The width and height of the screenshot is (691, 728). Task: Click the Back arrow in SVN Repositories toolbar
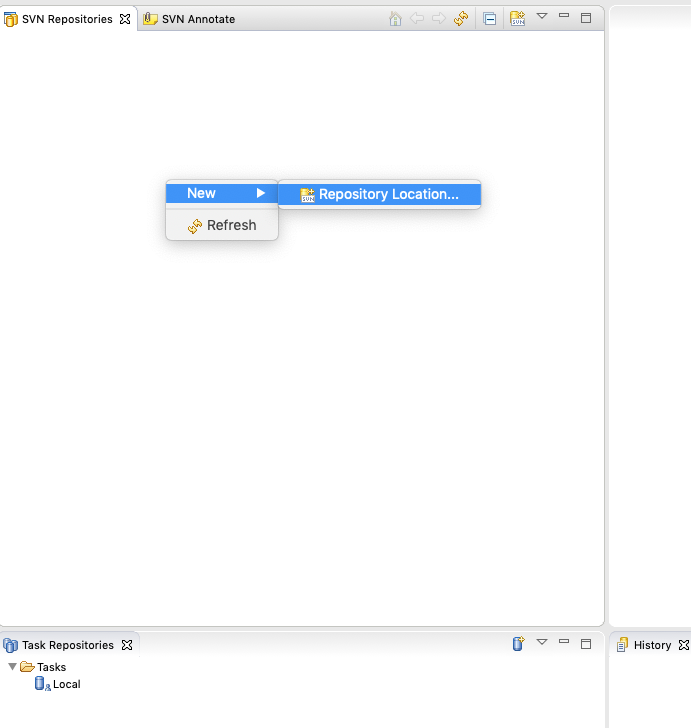pos(417,19)
